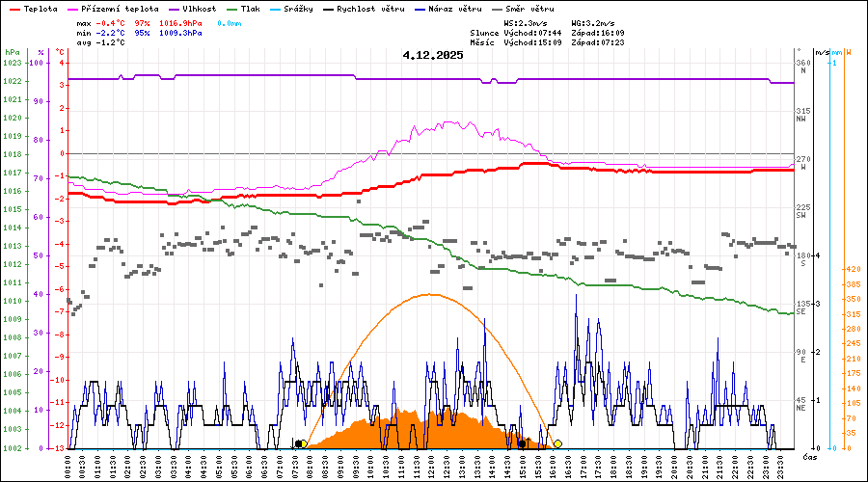This screenshot has width=868, height=482.
Task: Click the magenta Pocitová teplota legend line
Action: 74,9
